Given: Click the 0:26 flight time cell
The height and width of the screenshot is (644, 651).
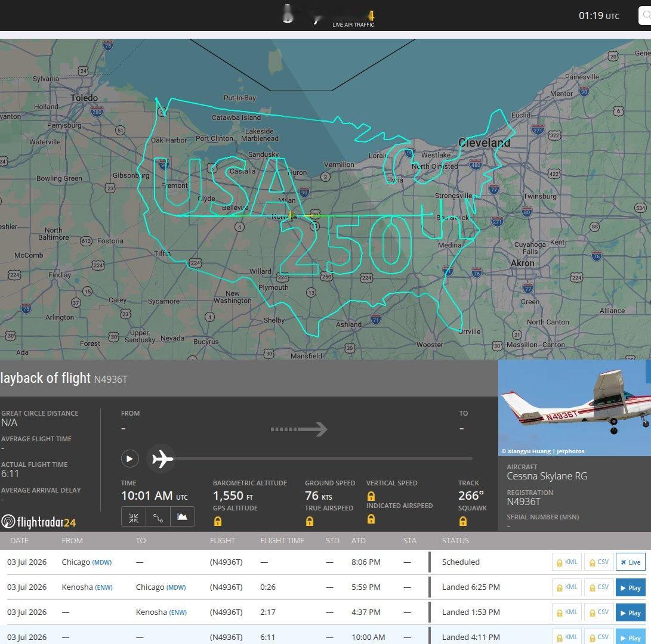Looking at the screenshot, I should pyautogui.click(x=268, y=587).
